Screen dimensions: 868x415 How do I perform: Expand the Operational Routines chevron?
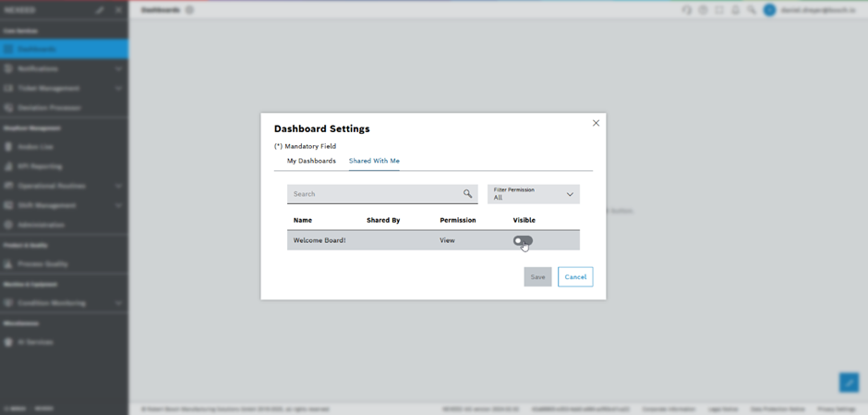[x=118, y=186]
